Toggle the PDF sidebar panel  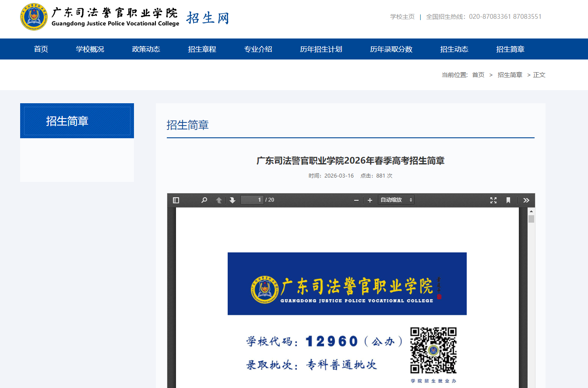pyautogui.click(x=176, y=200)
